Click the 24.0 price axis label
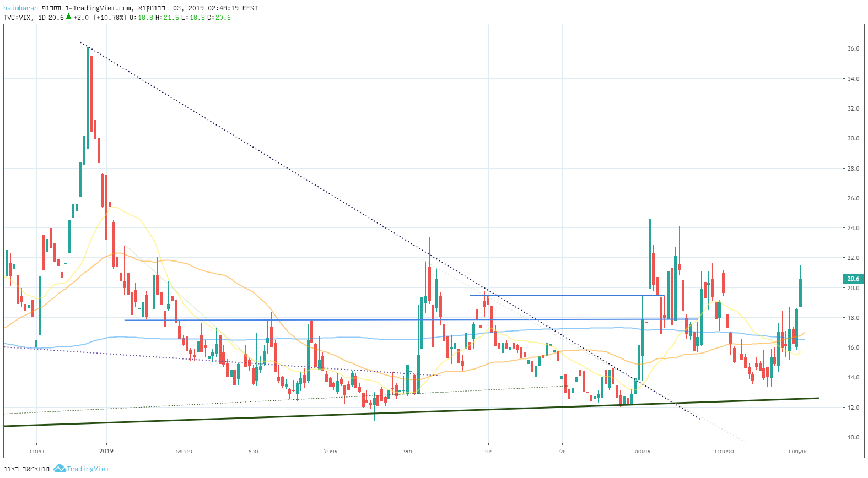This screenshot has height=478, width=868. 853,228
